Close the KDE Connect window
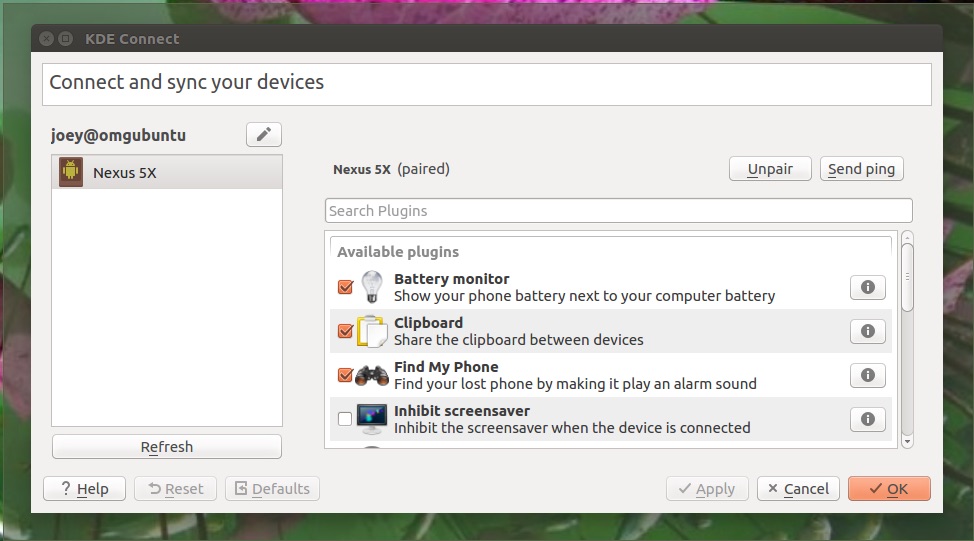Screen dimensions: 974x541 [46, 39]
